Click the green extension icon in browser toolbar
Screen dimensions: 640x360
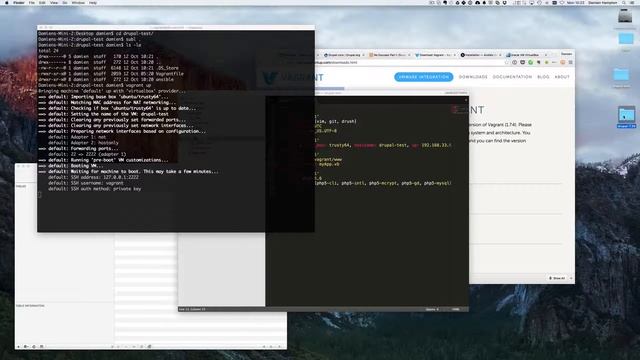pos(530,62)
